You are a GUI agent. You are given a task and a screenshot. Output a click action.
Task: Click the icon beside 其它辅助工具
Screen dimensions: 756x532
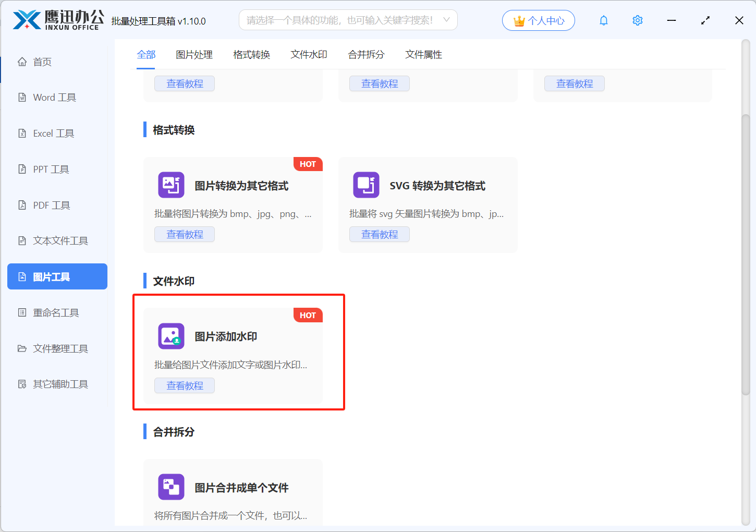pyautogui.click(x=22, y=384)
